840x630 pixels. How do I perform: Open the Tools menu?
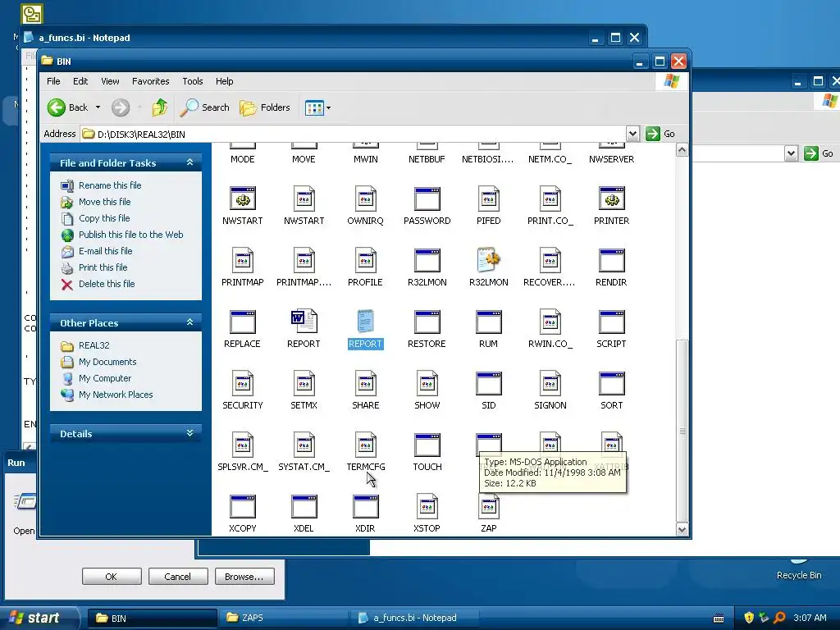(192, 81)
